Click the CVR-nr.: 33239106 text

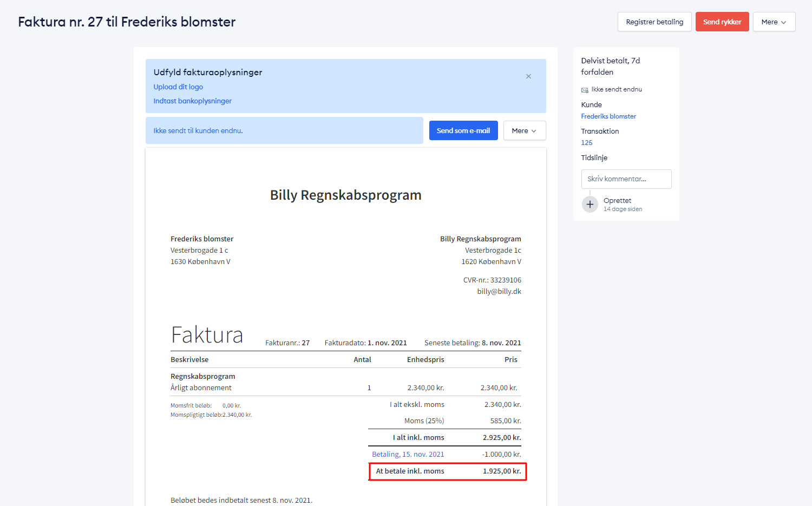pyautogui.click(x=492, y=280)
